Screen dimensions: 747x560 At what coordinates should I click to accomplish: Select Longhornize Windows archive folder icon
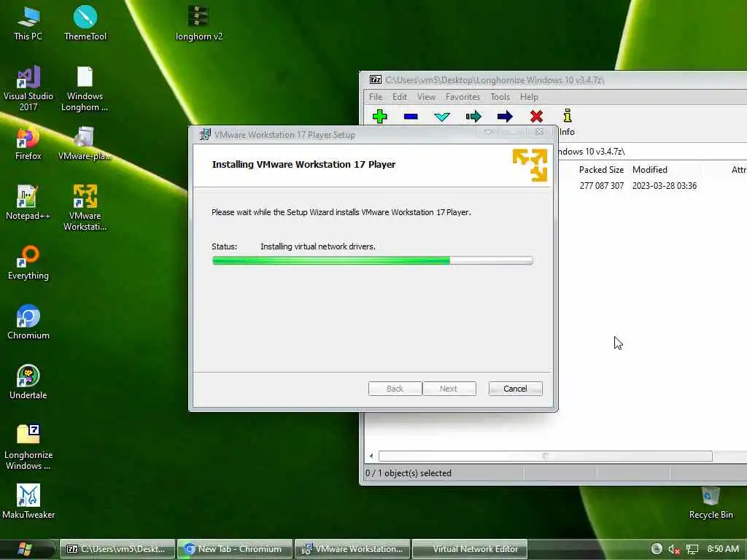click(x=28, y=447)
